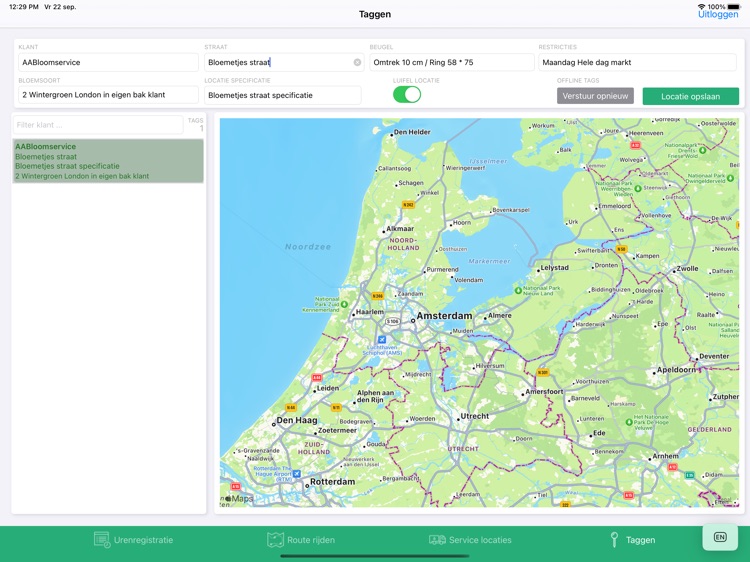The width and height of the screenshot is (750, 562).
Task: Click the Amsterdam label on the map
Action: click(x=444, y=316)
